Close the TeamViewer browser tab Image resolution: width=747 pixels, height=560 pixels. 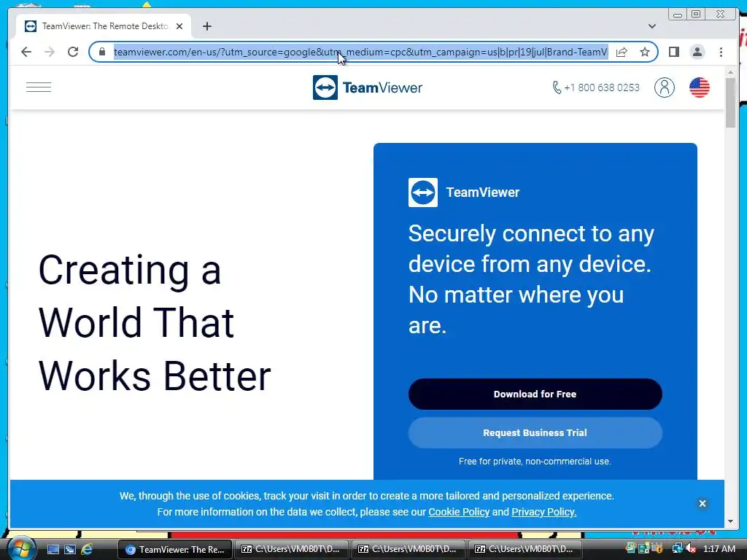coord(179,26)
